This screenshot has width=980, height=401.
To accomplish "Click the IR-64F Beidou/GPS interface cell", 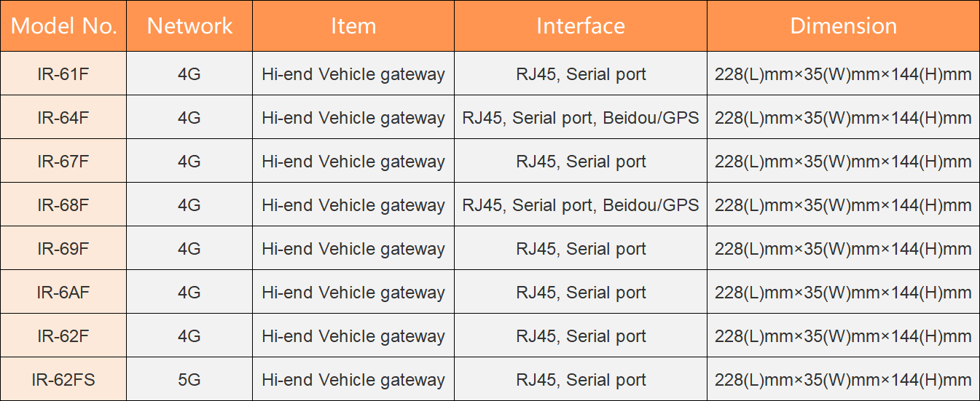I will point(580,118).
